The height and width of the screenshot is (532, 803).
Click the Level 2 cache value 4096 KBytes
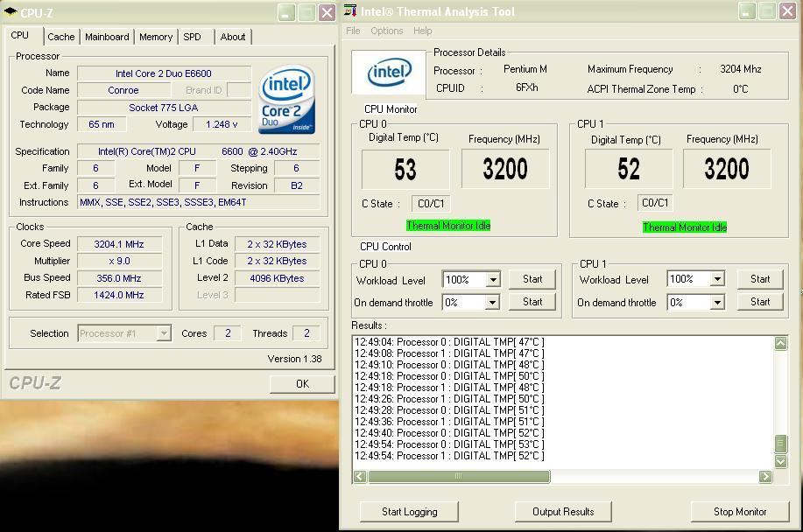pyautogui.click(x=277, y=278)
